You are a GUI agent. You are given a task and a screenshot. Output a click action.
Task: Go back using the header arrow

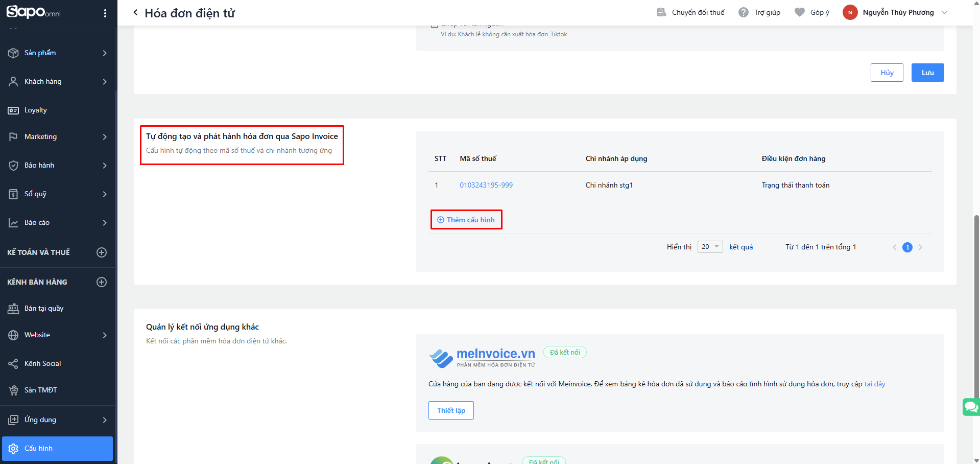135,13
